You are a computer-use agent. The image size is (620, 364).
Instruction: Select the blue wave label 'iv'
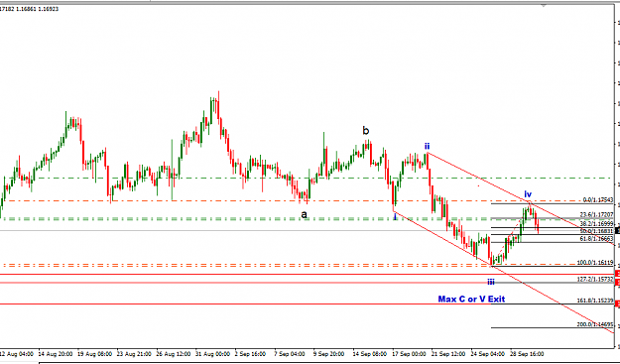click(x=528, y=194)
